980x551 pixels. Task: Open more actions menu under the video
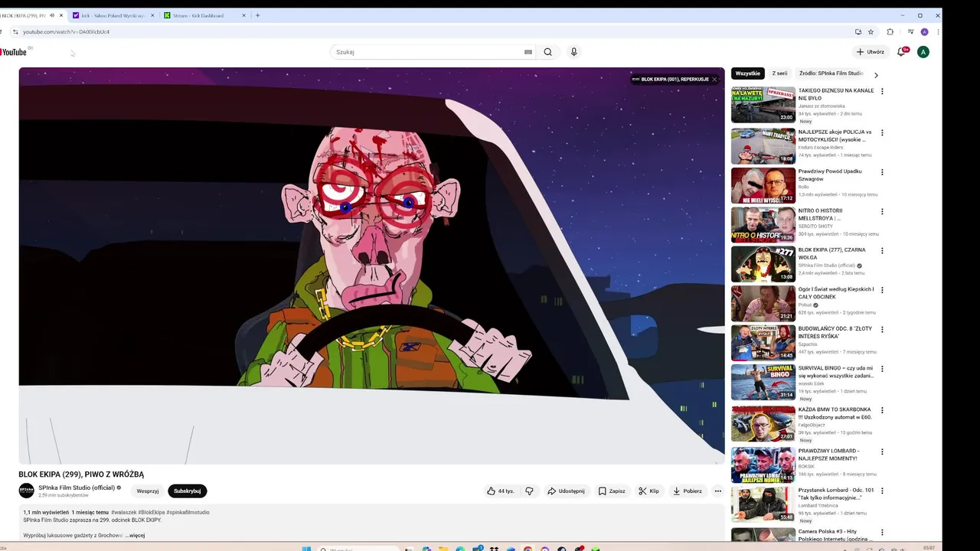click(x=717, y=491)
